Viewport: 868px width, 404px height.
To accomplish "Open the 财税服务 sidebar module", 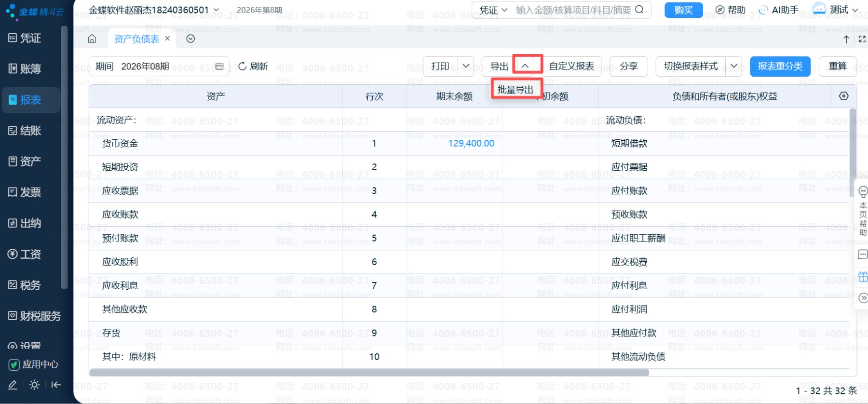I will click(x=34, y=316).
